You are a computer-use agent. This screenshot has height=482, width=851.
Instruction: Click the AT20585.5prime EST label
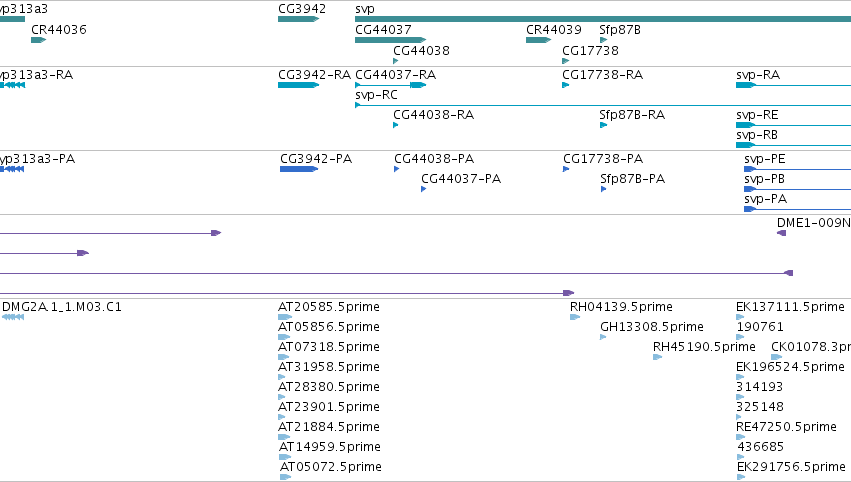pos(328,307)
